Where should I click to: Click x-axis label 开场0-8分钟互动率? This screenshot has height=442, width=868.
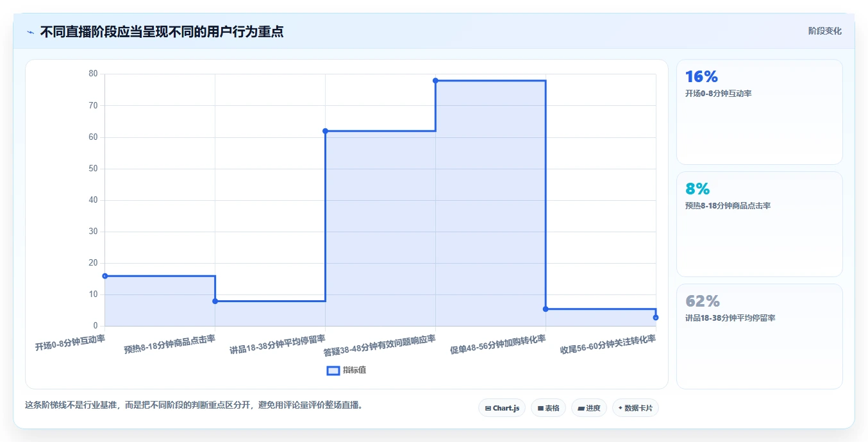70,342
